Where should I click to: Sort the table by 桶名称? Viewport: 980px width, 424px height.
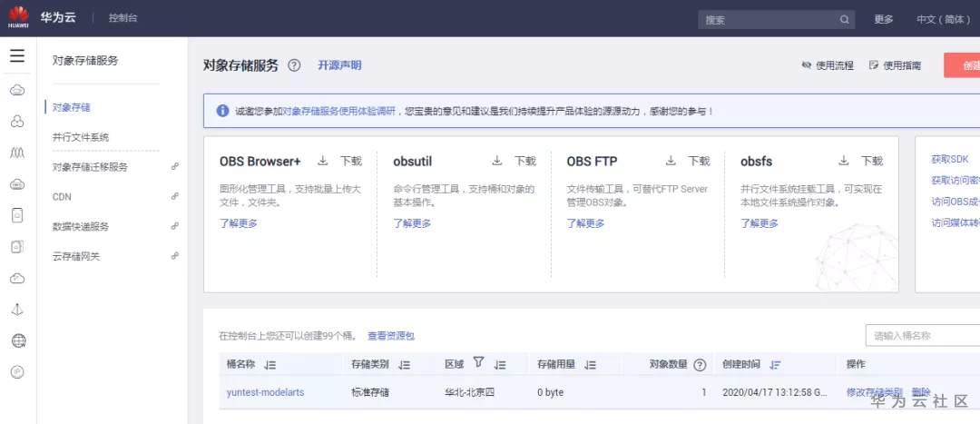tap(269, 365)
